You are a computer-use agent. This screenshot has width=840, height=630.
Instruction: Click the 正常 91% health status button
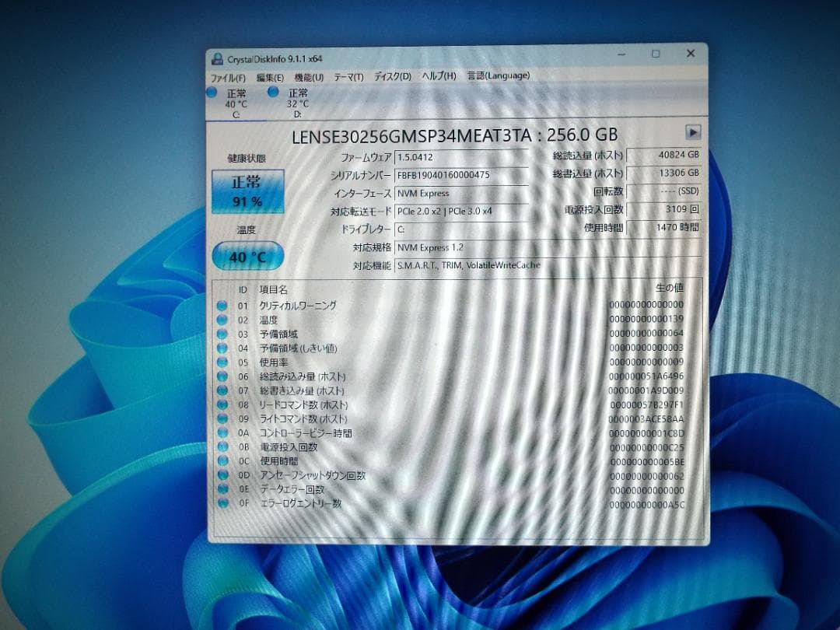(247, 190)
